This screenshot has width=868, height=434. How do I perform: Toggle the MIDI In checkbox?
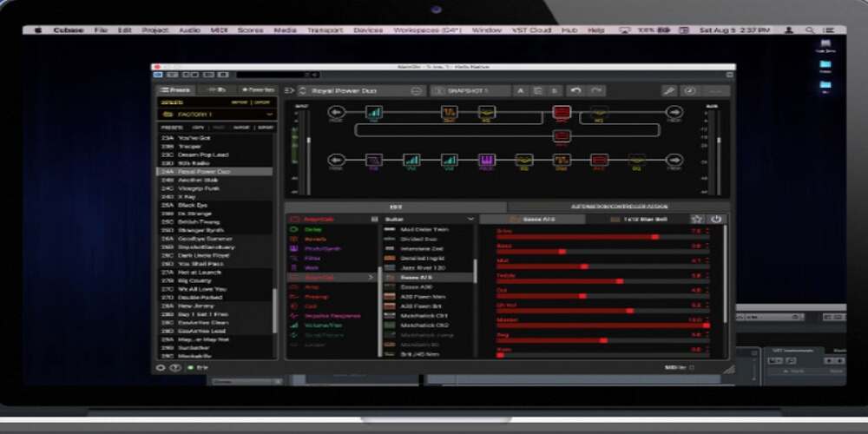point(692,367)
